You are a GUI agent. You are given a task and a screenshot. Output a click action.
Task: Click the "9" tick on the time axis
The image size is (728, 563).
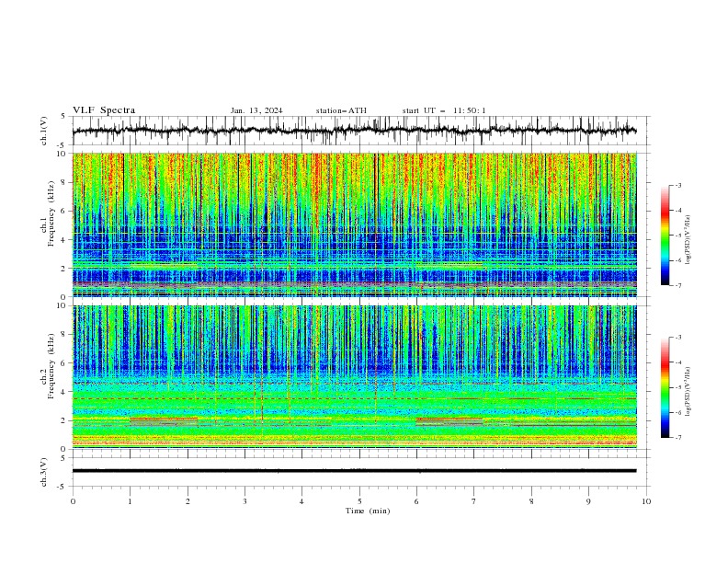588,501
